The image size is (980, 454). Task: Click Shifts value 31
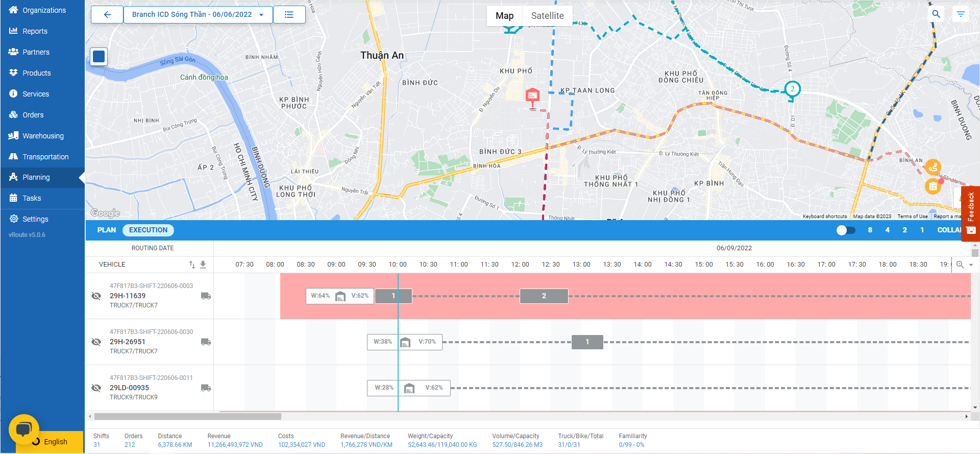point(97,445)
